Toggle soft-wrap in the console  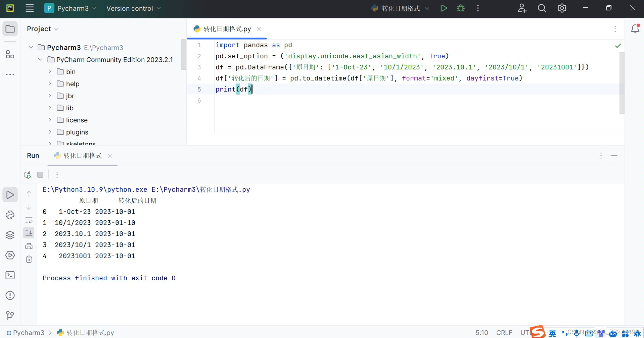(x=29, y=220)
